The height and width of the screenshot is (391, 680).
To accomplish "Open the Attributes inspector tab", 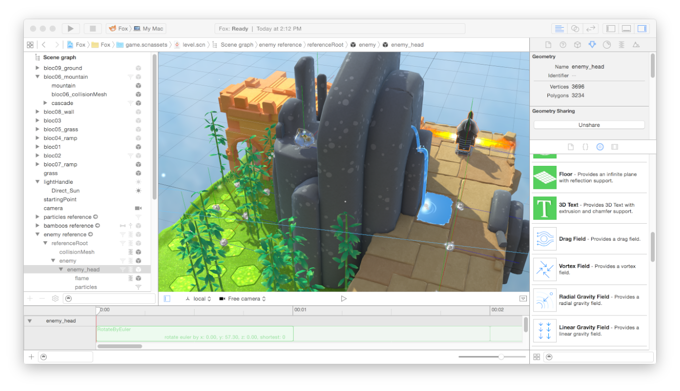I will (x=592, y=45).
